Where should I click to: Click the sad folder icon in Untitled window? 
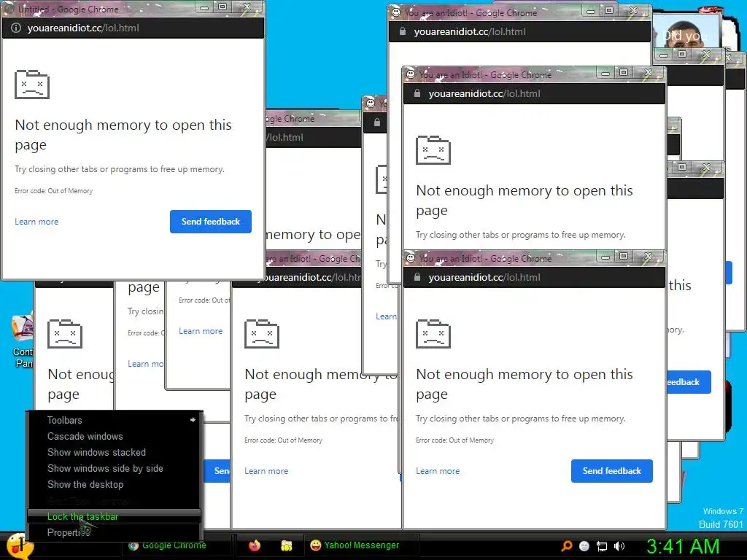(x=32, y=85)
